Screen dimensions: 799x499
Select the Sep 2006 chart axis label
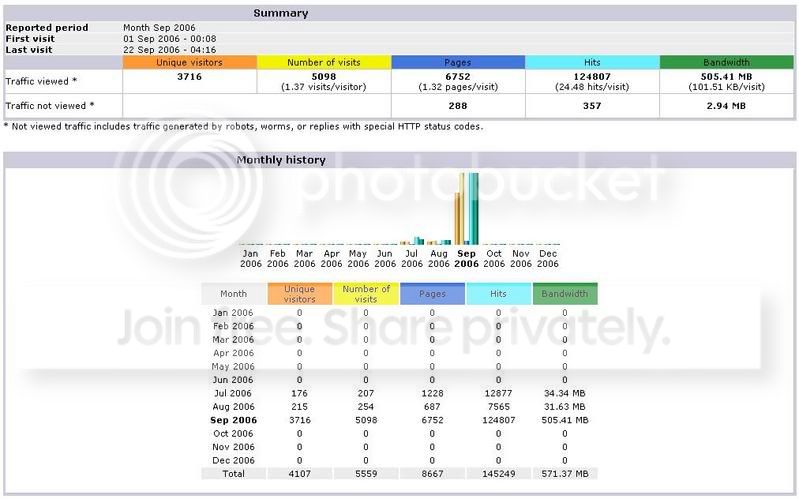(x=466, y=258)
